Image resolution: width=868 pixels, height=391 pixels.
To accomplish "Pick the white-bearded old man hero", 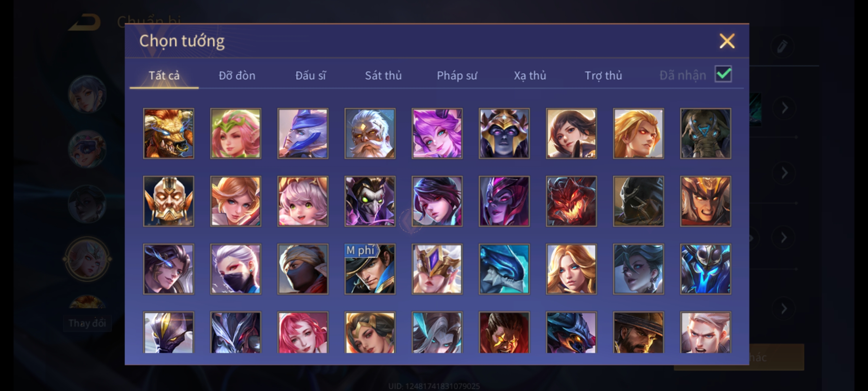I will (x=370, y=133).
